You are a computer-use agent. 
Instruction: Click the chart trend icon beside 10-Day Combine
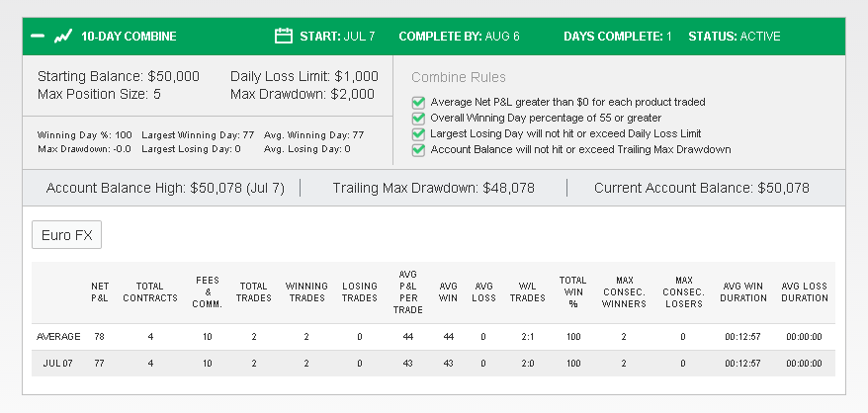pyautogui.click(x=62, y=37)
